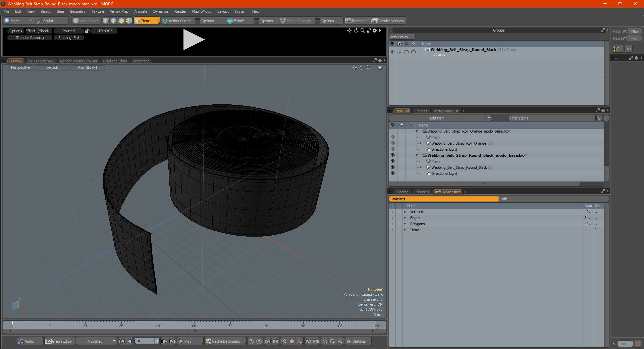Toggle eye for Webbing_Belt_Strap_Round_Black group

(x=392, y=52)
